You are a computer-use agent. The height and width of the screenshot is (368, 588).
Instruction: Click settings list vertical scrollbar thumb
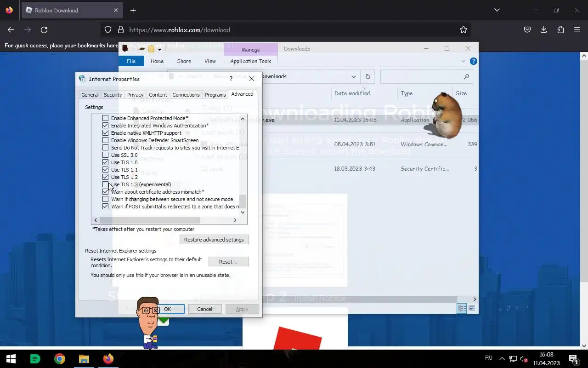pos(243,201)
